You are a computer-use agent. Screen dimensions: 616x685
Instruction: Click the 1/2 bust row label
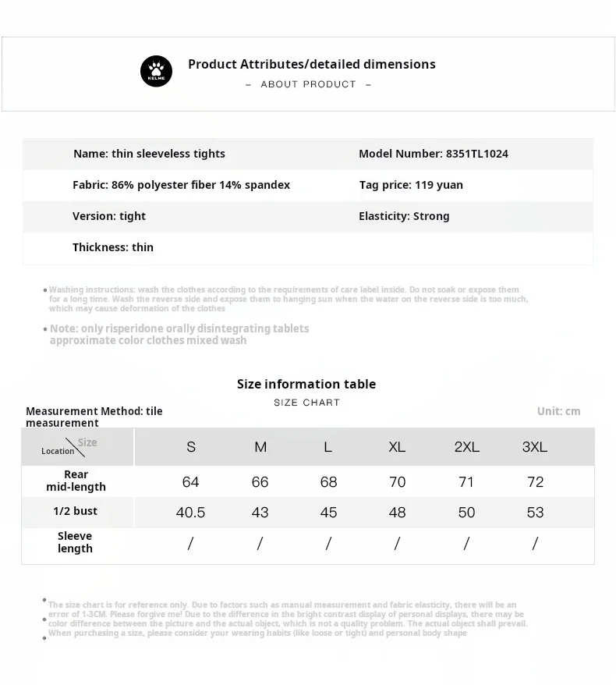click(x=76, y=511)
